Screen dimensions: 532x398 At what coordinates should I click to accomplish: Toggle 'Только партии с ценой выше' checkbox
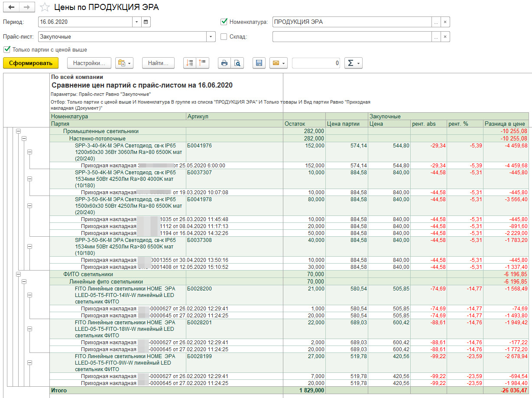7,49
